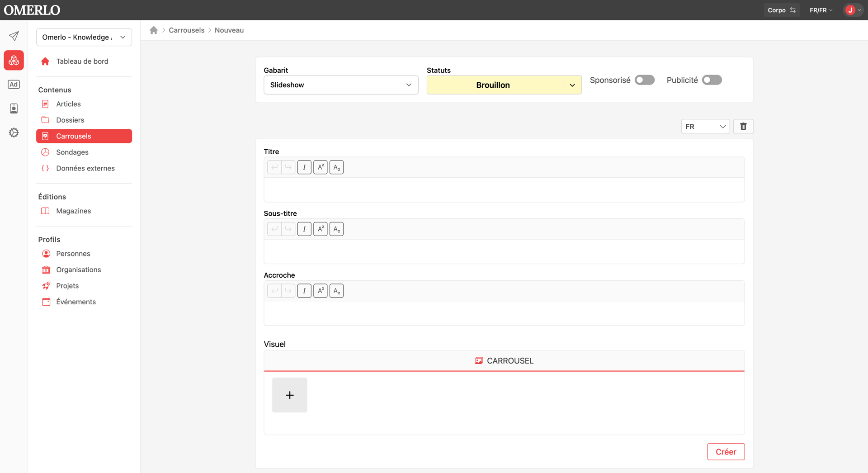Click redo in the Accroche editor

pos(288,291)
